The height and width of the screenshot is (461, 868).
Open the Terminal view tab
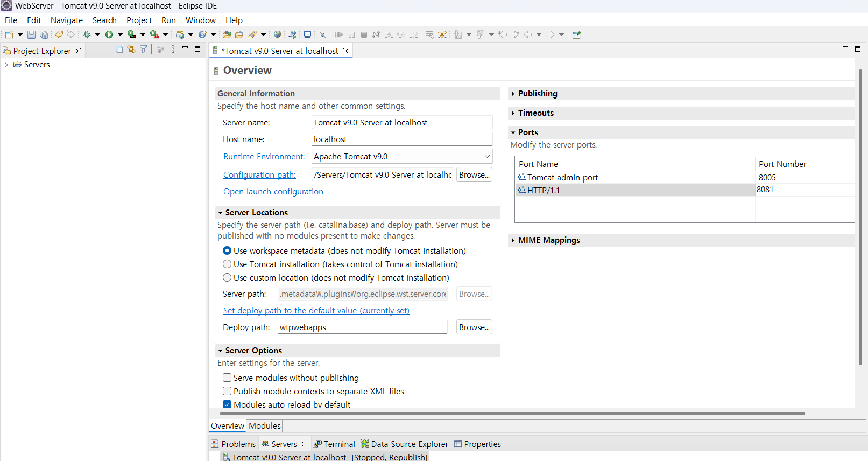[334, 444]
